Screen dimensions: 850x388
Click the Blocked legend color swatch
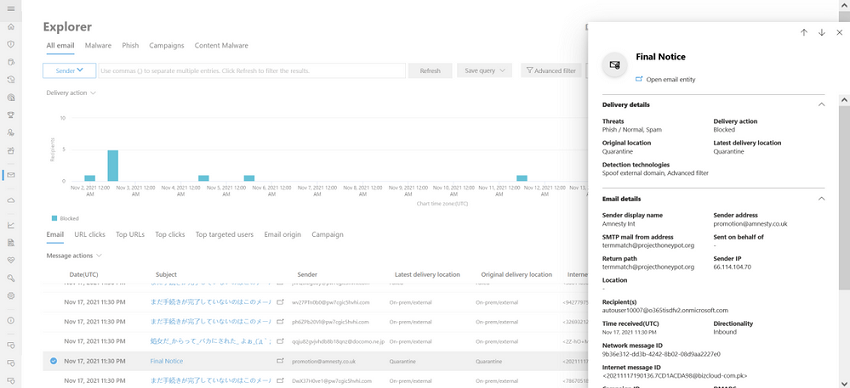pos(54,218)
